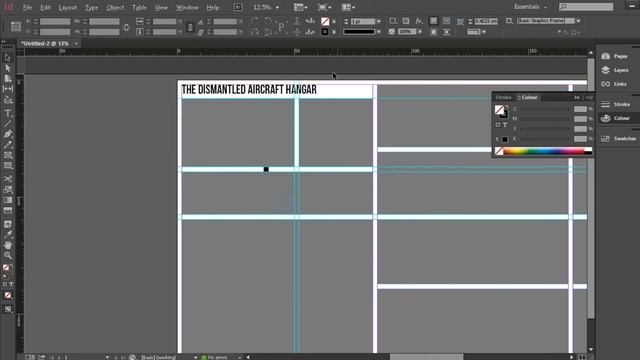Open the opacity percentage dropdown

click(x=420, y=31)
